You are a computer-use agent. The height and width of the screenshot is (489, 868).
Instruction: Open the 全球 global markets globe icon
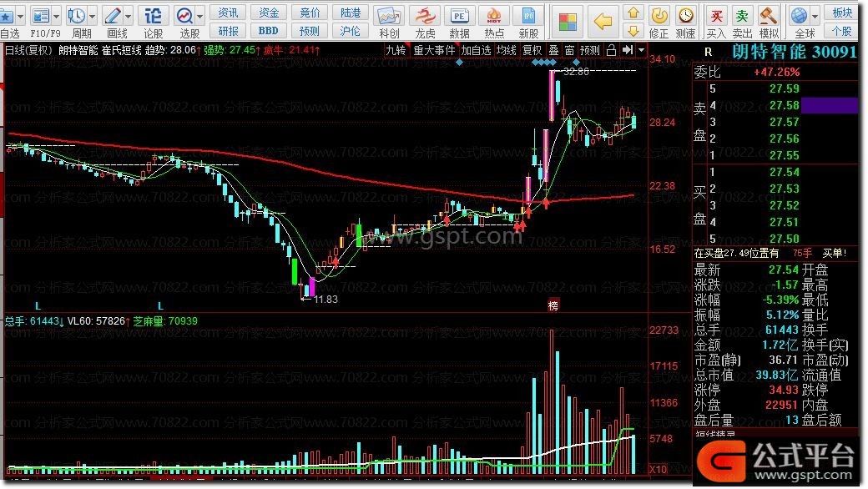point(799,16)
